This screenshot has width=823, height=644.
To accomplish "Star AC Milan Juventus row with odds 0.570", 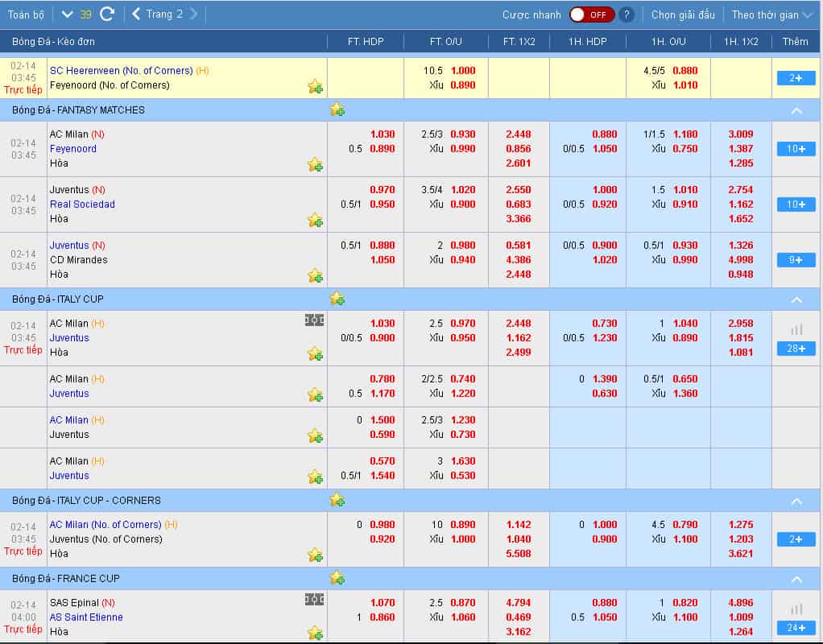I will click(x=315, y=477).
